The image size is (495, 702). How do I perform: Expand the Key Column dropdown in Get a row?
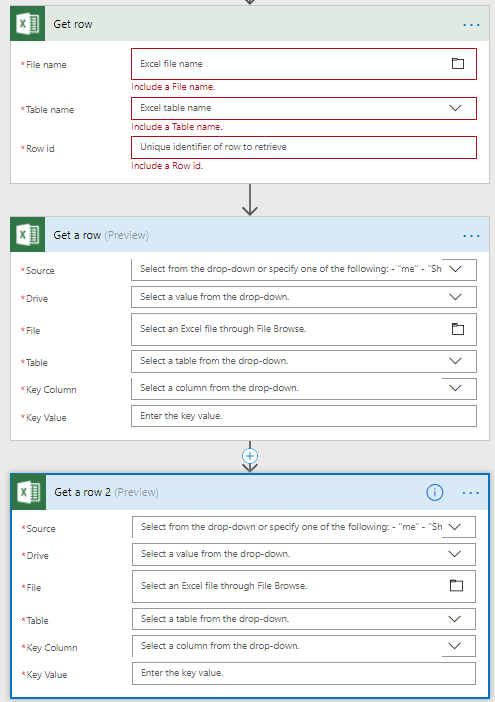[455, 388]
